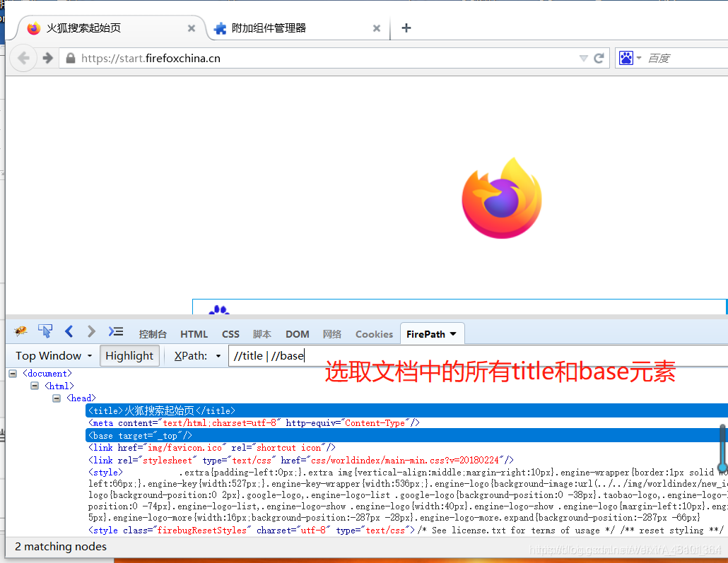This screenshot has height=563, width=728.
Task: Click the address bar URL
Action: click(x=151, y=58)
